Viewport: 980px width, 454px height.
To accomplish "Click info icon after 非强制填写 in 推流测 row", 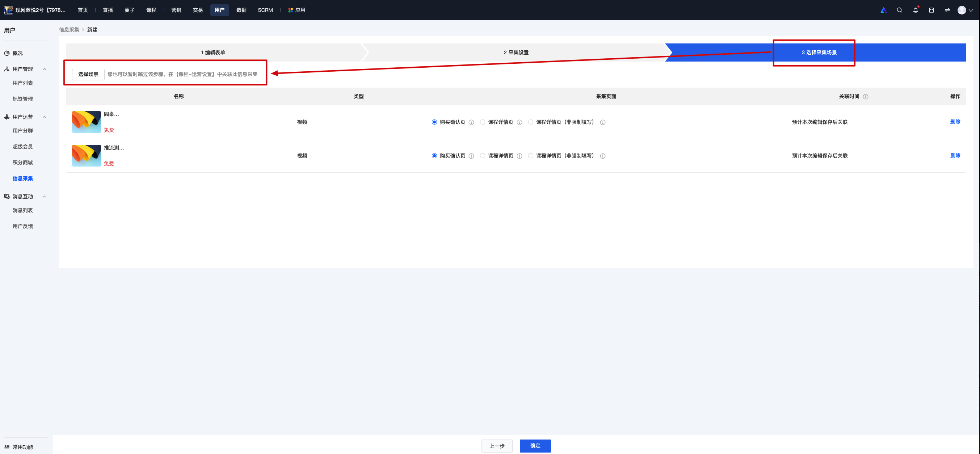I will coord(603,156).
